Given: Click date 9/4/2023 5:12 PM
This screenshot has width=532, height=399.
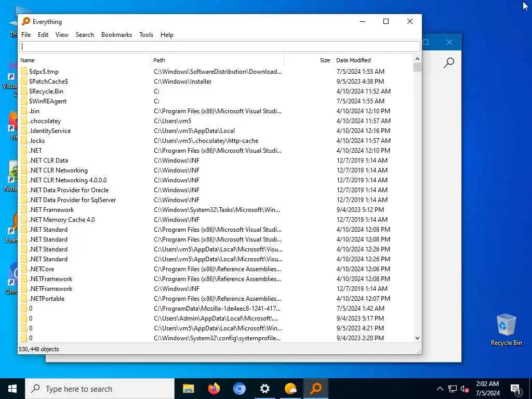Looking at the screenshot, I should 360,210.
